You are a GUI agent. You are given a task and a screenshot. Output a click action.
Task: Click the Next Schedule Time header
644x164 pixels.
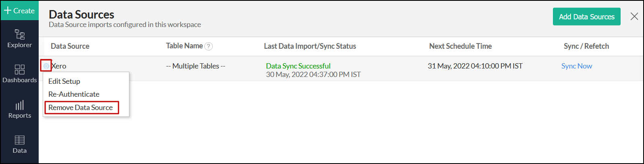[x=460, y=46]
